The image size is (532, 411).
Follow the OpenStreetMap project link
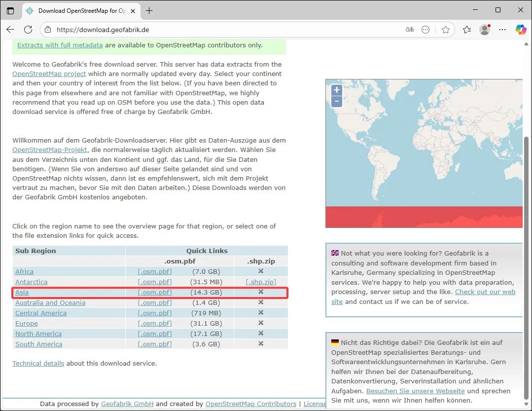click(49, 74)
